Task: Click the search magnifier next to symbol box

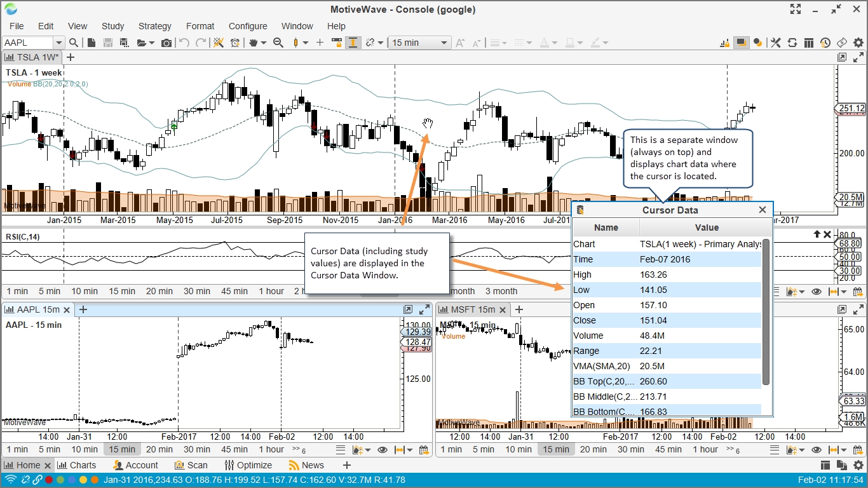Action: pos(74,43)
